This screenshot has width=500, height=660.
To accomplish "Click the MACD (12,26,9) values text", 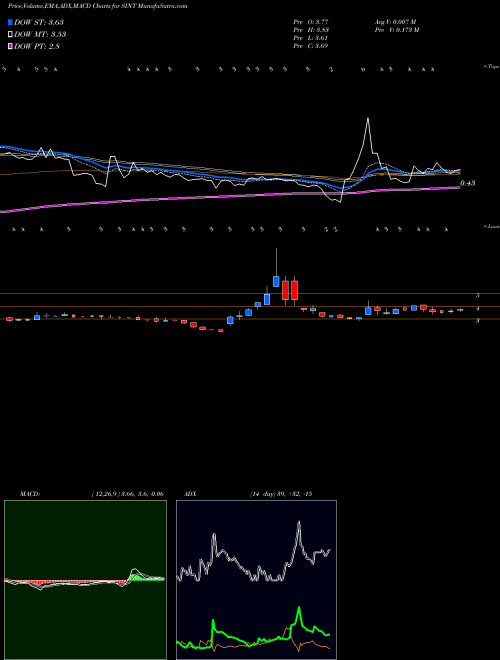I will point(128,494).
